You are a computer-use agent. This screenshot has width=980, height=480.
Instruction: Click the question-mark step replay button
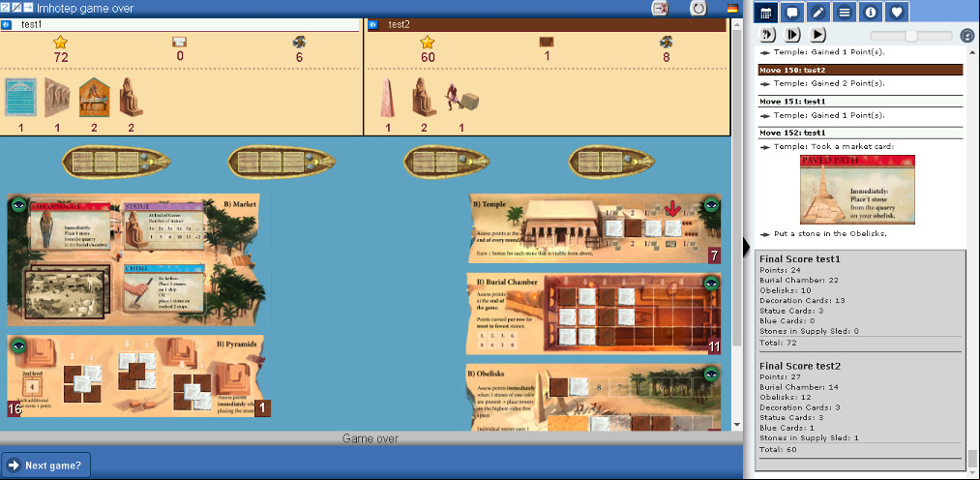[x=767, y=35]
